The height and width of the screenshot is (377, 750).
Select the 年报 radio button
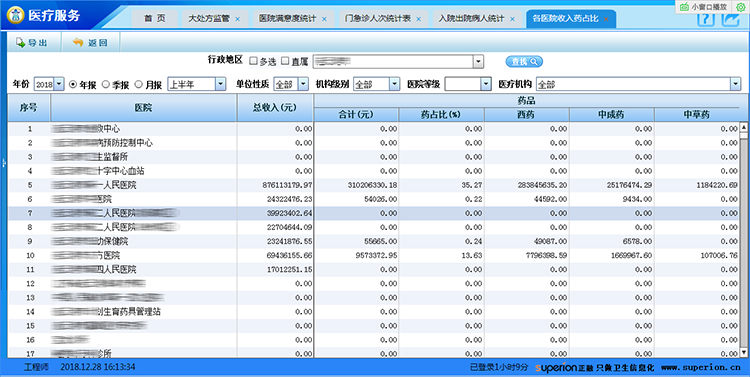pyautogui.click(x=73, y=84)
